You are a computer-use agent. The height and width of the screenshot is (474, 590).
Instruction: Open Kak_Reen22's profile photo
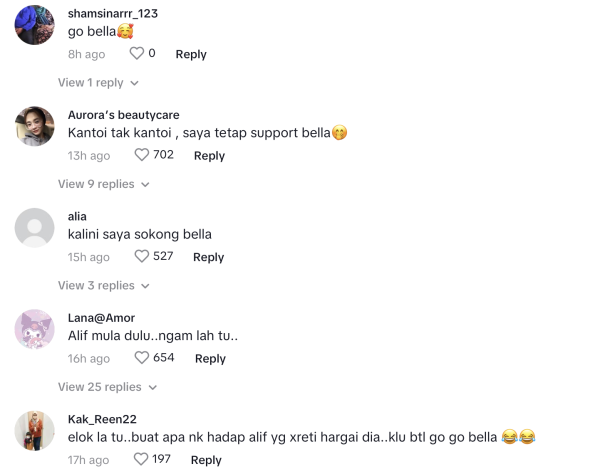tap(35, 431)
